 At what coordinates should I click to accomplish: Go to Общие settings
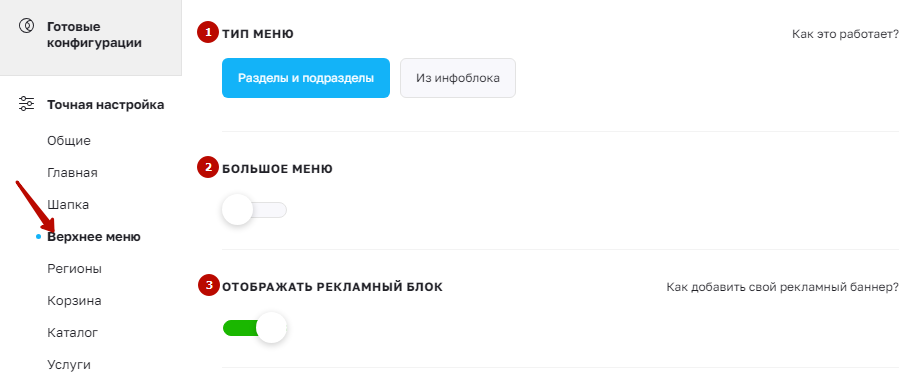point(69,141)
